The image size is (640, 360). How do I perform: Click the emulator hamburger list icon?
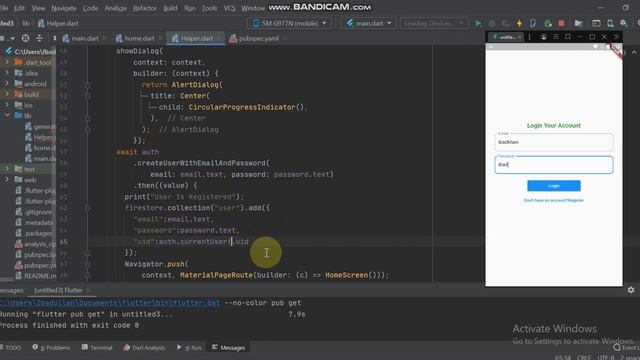tap(556, 37)
